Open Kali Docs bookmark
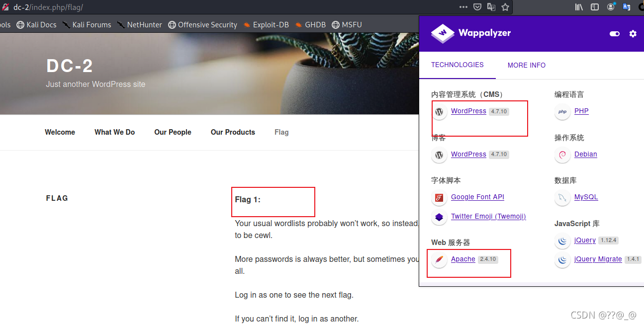Image resolution: width=644 pixels, height=325 pixels. coord(36,25)
